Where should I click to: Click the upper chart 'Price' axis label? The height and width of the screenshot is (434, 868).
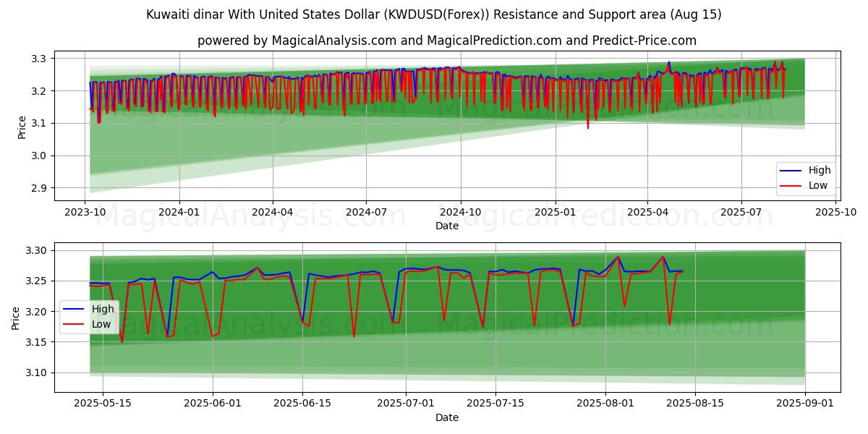click(22, 127)
